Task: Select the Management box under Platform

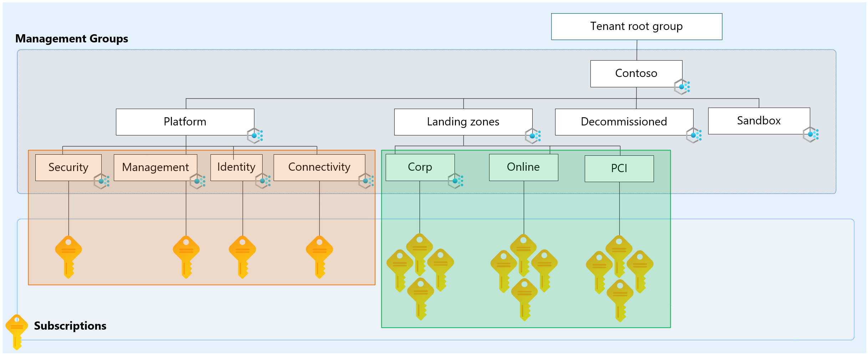Action: pos(155,167)
